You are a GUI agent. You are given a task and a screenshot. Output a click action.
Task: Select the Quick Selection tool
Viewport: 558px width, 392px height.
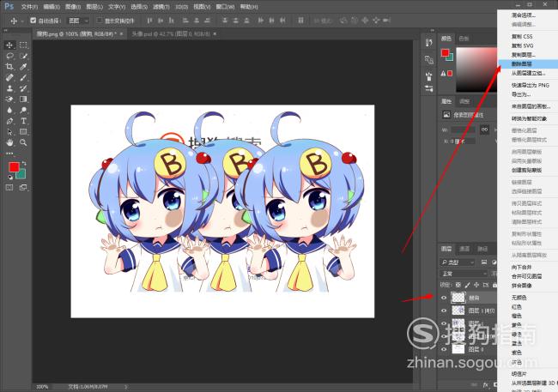pyautogui.click(x=23, y=56)
